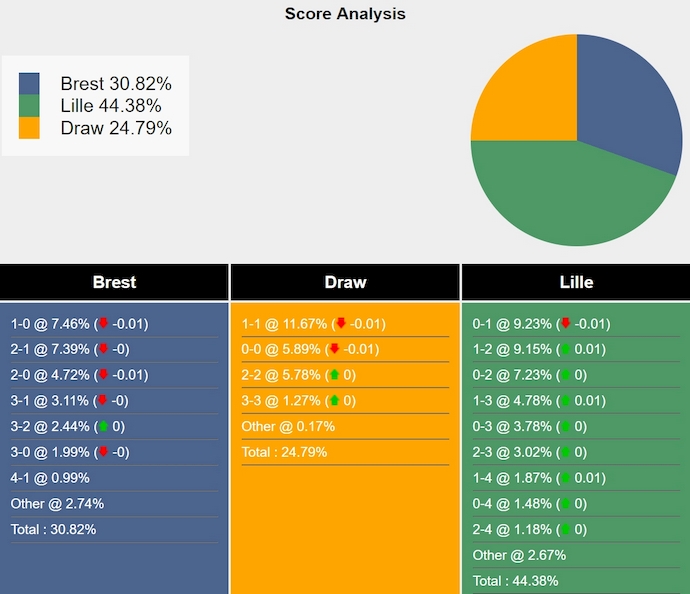Click the Brest Total 30.82% row
This screenshot has height=594, width=690.
tap(54, 530)
